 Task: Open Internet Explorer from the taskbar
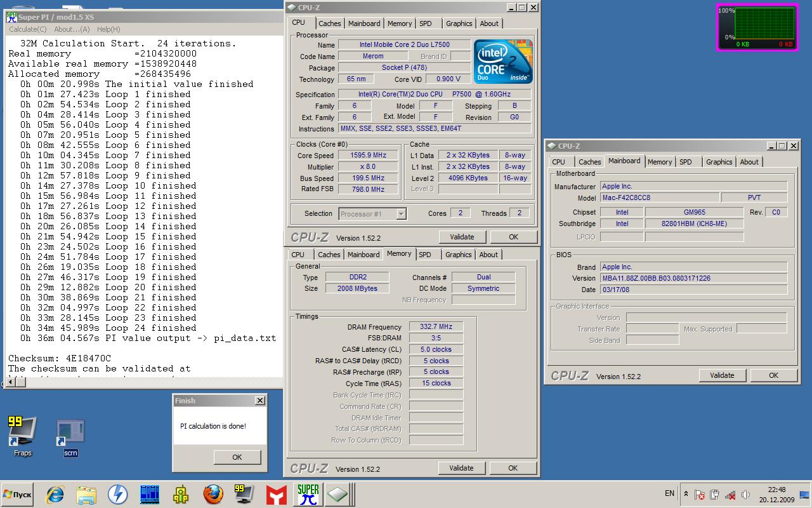[x=55, y=494]
